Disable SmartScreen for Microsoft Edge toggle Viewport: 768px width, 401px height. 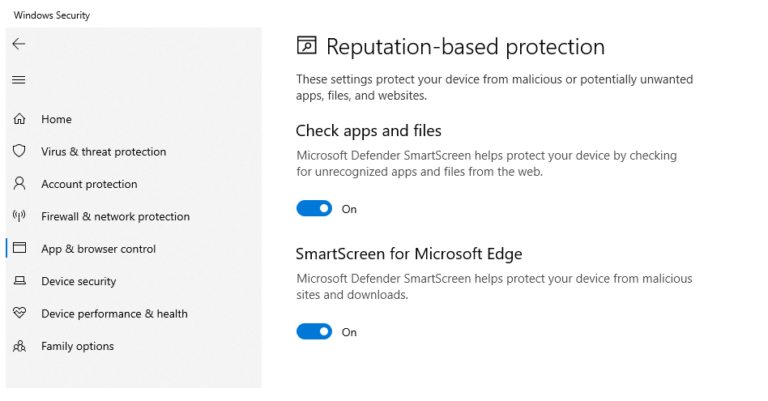[x=314, y=331]
